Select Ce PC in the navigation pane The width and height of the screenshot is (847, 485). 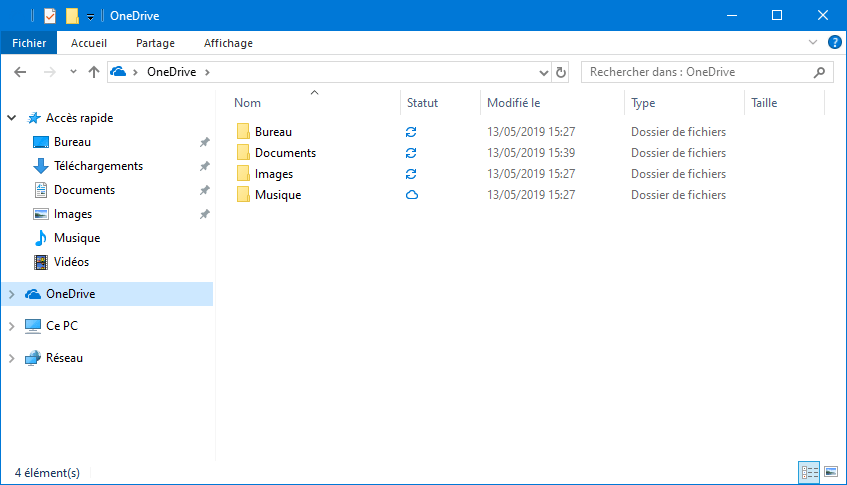[x=62, y=326]
